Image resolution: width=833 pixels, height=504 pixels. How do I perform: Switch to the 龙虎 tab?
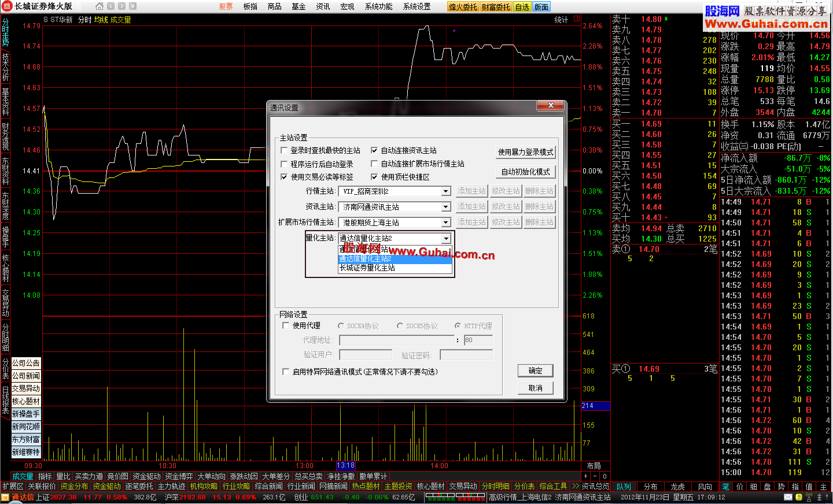pos(678,487)
